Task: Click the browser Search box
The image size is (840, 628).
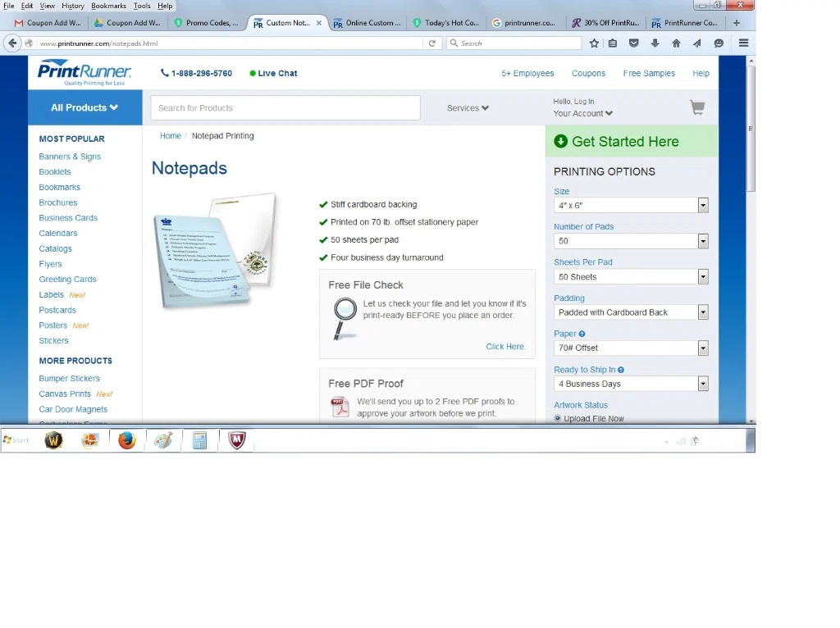Action: (x=514, y=43)
